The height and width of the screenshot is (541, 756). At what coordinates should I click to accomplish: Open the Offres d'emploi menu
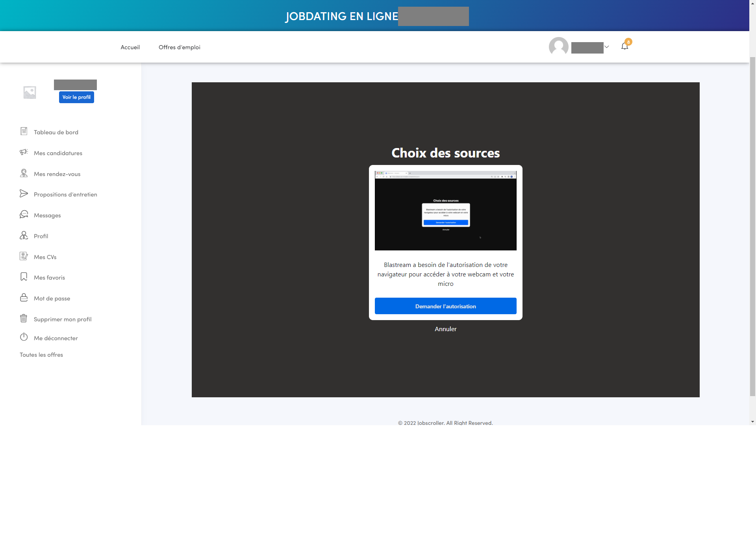[x=179, y=47]
